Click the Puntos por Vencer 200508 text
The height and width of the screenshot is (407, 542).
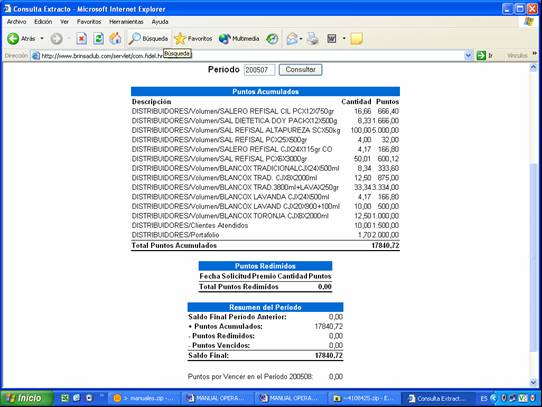[x=250, y=377]
